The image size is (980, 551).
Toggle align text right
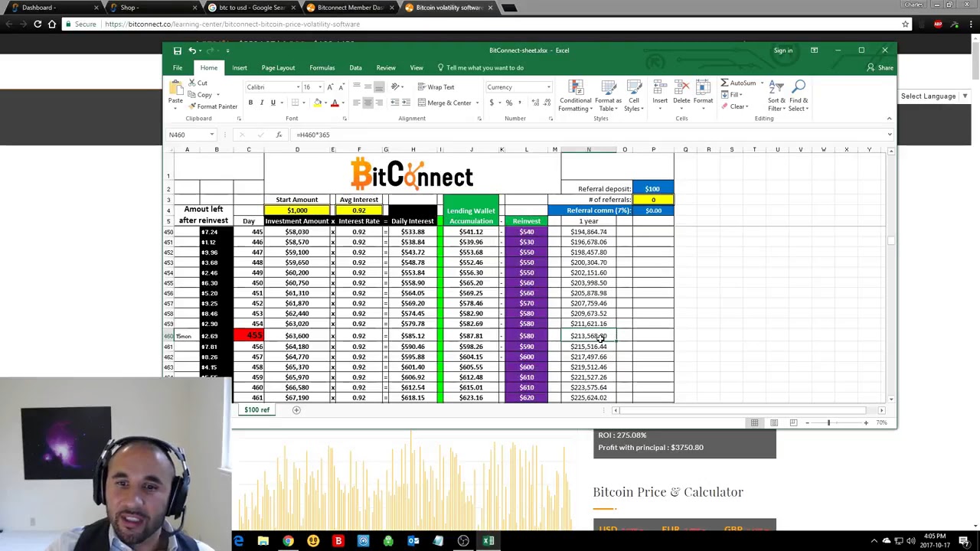tap(379, 103)
